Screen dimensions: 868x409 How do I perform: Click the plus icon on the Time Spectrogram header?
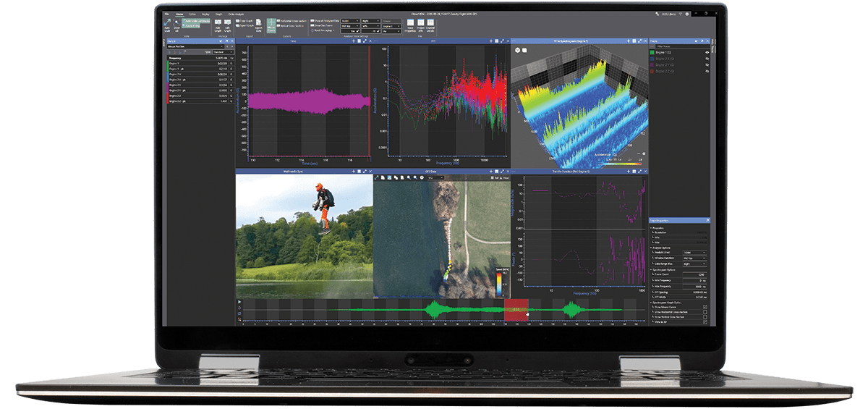point(629,41)
